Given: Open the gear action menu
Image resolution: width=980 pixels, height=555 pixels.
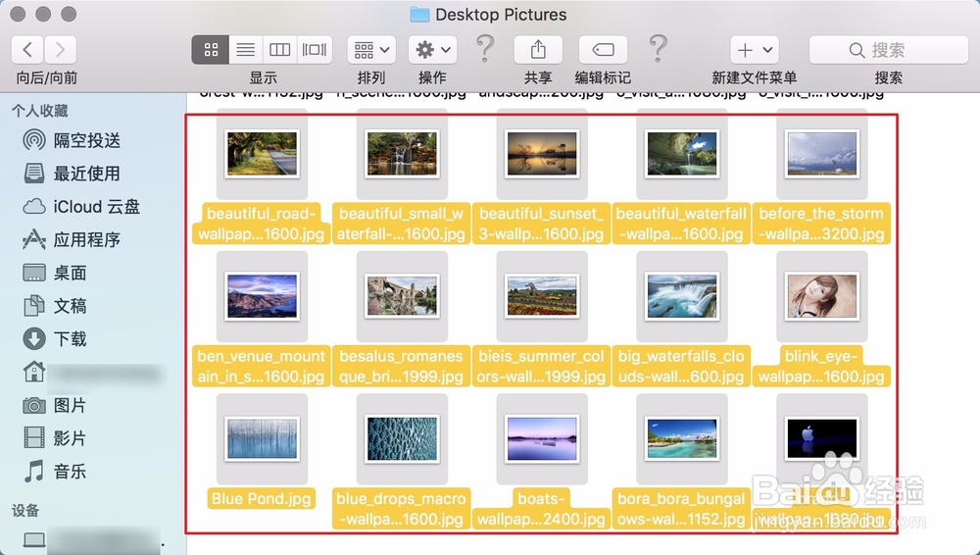Looking at the screenshot, I should pyautogui.click(x=432, y=49).
